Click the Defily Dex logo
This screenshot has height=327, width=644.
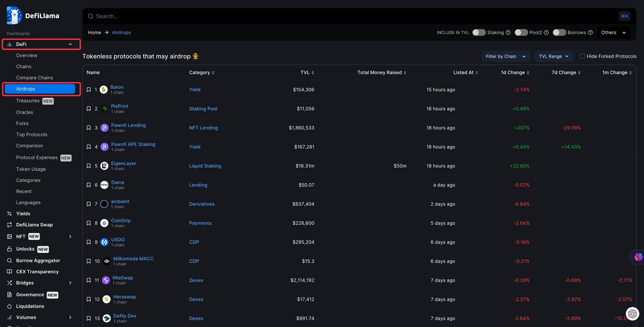[x=107, y=318]
